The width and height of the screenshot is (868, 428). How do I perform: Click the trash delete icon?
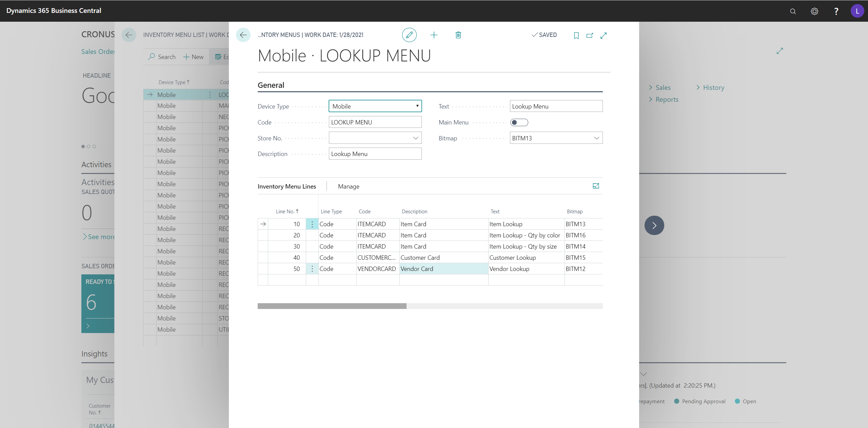click(x=458, y=35)
